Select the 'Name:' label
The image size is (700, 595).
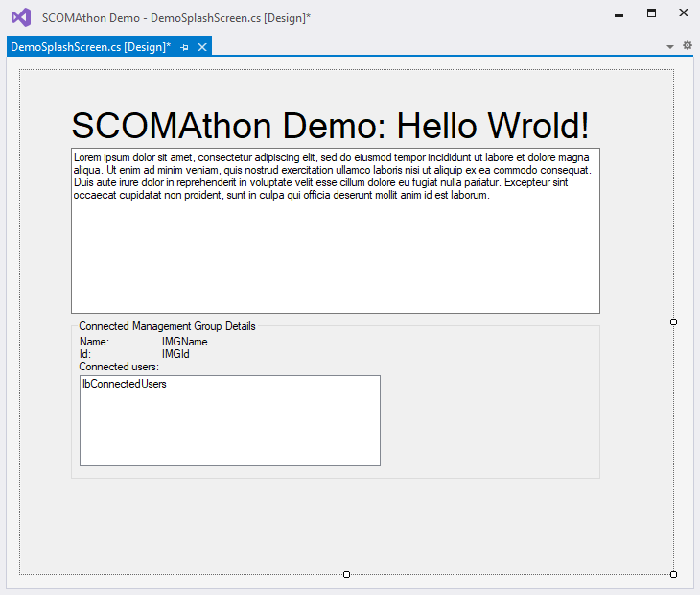(x=95, y=342)
